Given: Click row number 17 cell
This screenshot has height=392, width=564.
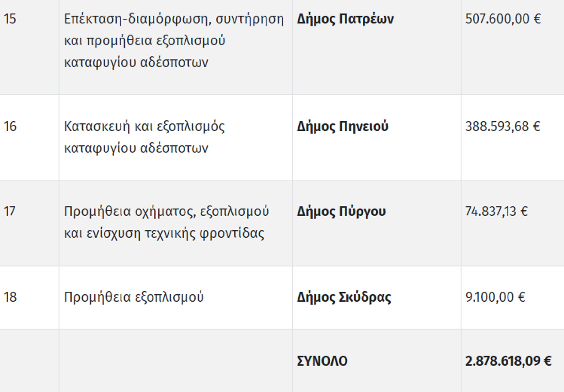Looking at the screenshot, I should (x=29, y=223).
